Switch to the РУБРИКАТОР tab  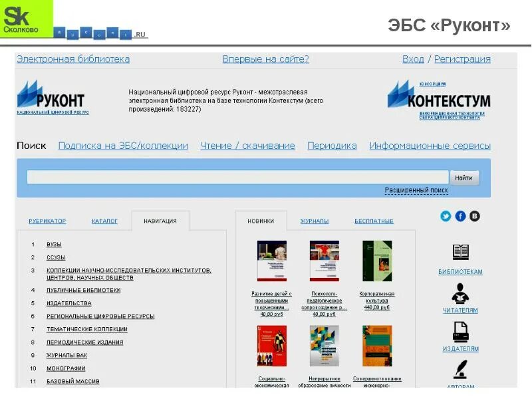click(47, 221)
